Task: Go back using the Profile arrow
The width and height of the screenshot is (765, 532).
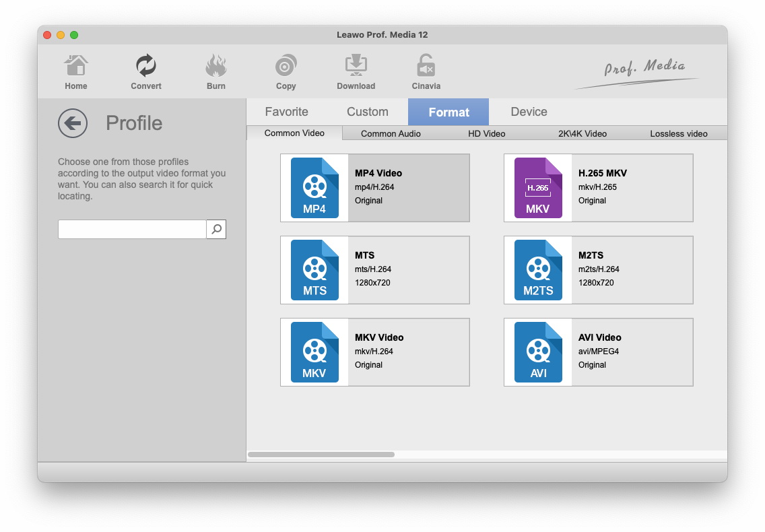Action: [73, 123]
